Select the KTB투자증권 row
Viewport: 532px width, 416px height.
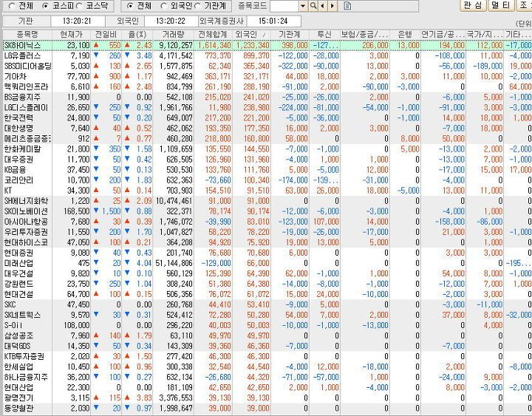(267, 357)
